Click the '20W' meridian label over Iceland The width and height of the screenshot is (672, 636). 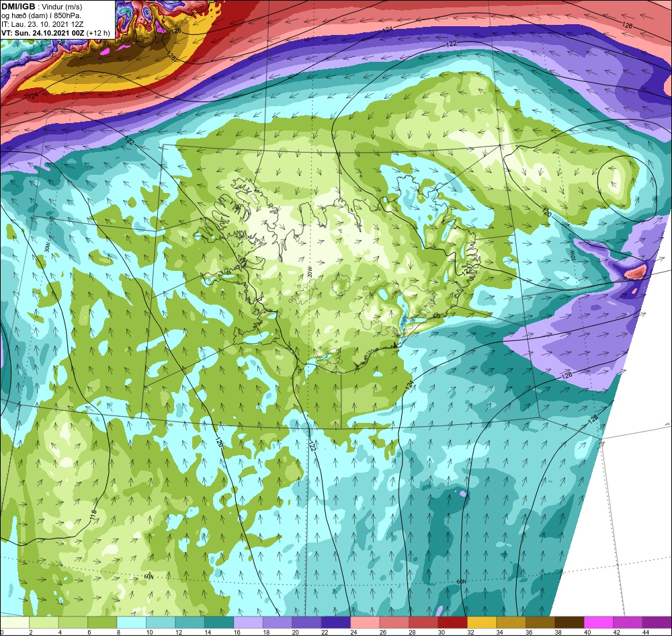click(x=308, y=272)
